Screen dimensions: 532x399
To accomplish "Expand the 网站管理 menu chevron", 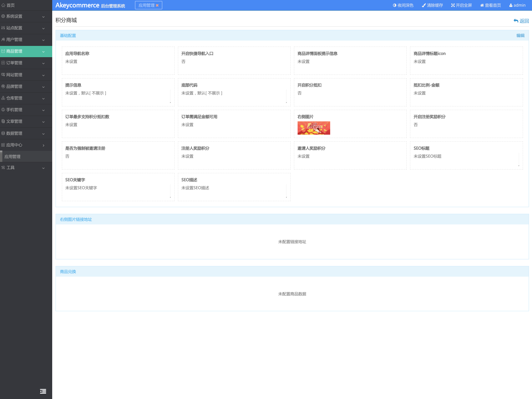I will point(43,75).
